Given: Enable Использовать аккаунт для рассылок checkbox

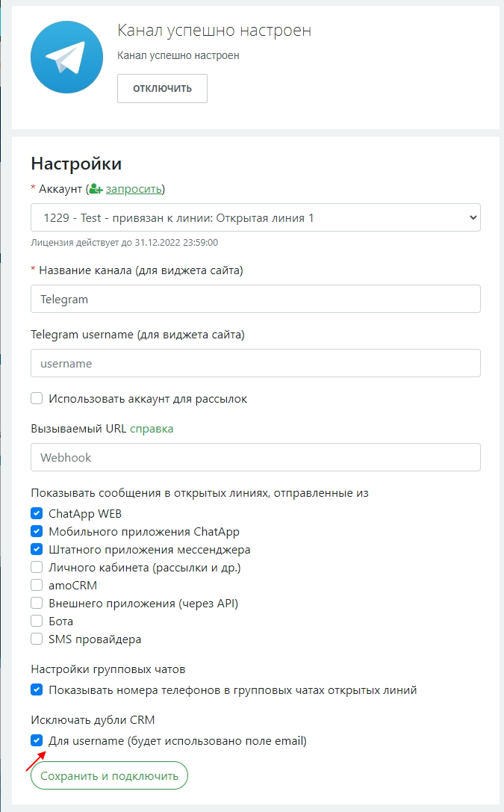Looking at the screenshot, I should 37,398.
